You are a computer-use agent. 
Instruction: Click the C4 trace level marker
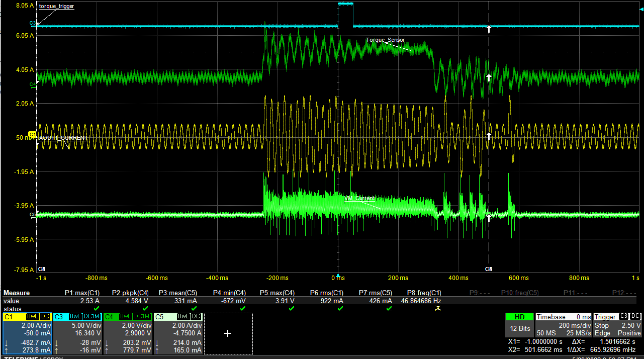point(32,84)
